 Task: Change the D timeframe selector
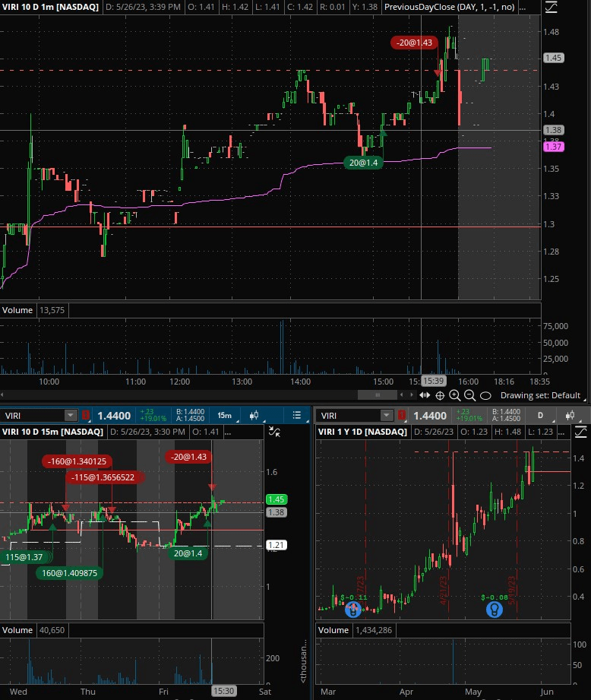click(x=541, y=416)
